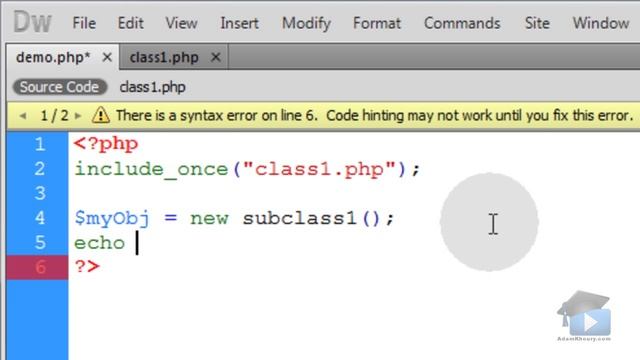Open the Window menu

point(601,23)
